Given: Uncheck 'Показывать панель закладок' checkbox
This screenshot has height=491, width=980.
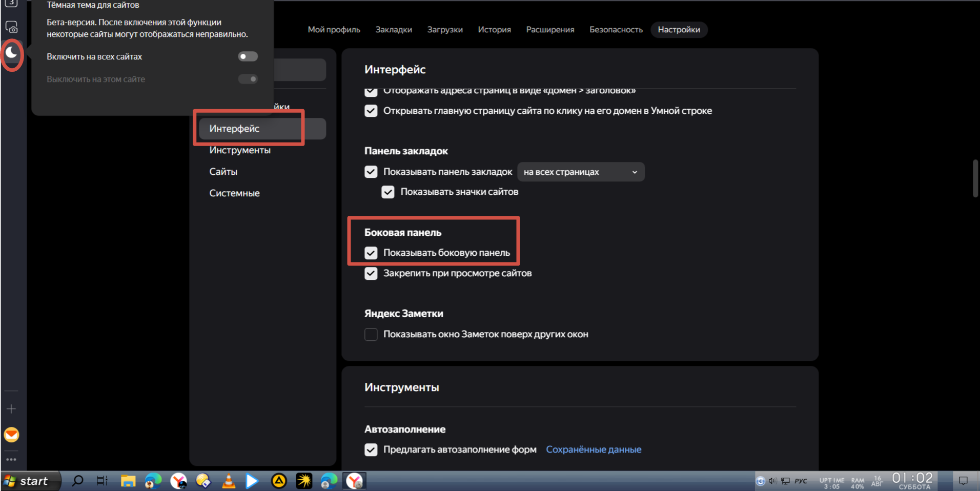Looking at the screenshot, I should (371, 172).
